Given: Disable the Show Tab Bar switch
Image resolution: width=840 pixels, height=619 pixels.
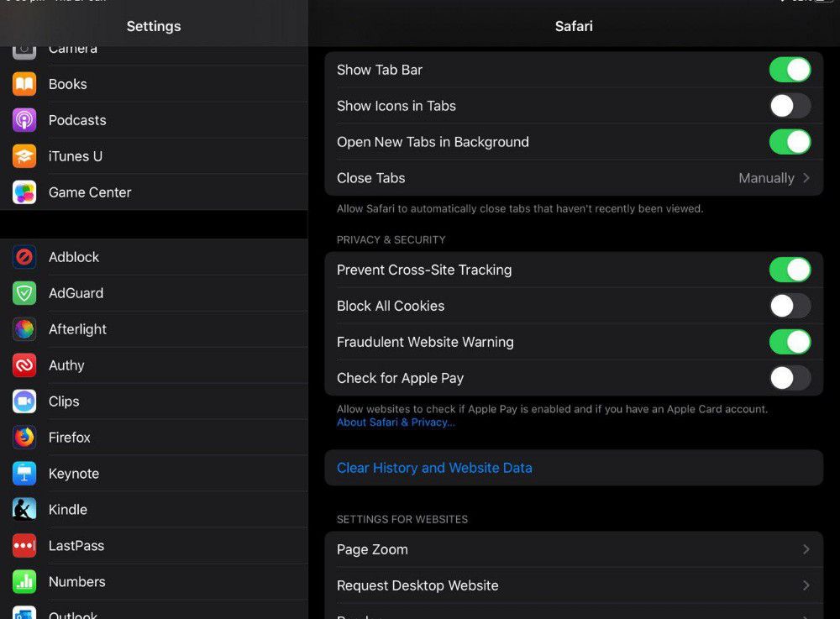Looking at the screenshot, I should click(x=790, y=70).
